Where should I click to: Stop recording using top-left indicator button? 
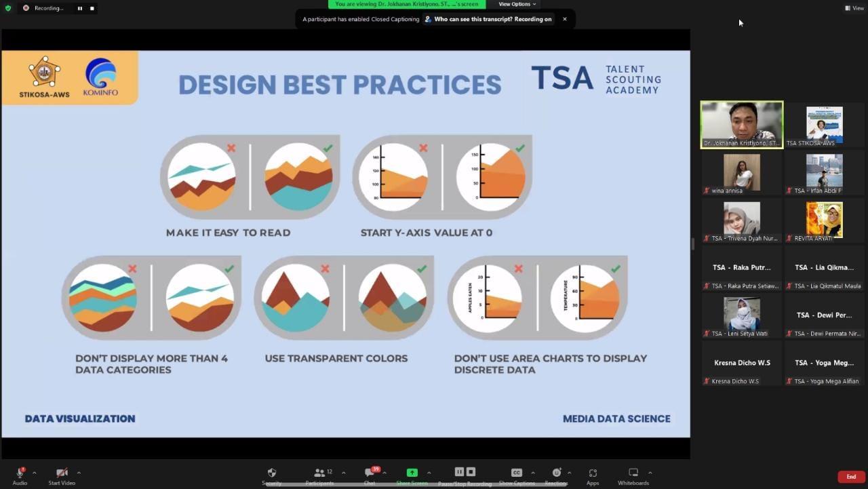point(92,8)
